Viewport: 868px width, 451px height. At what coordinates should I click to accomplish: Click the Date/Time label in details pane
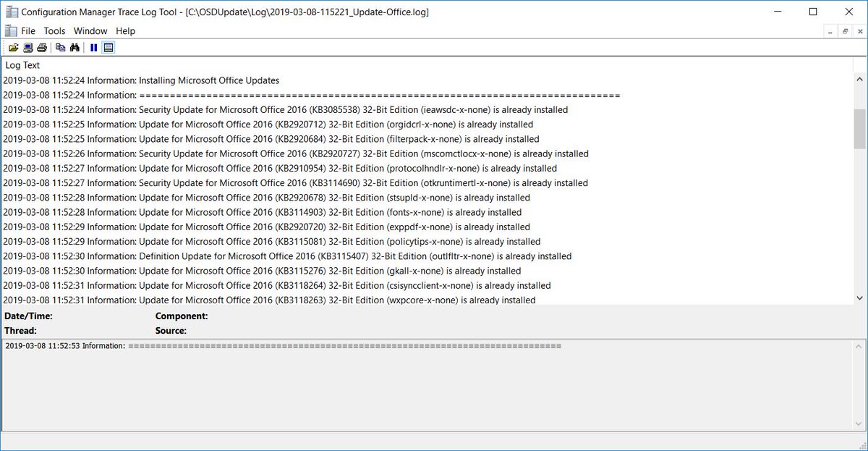28,316
